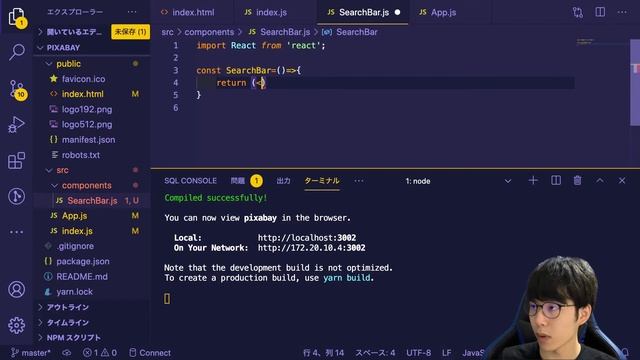Select the Terminal panel tab
This screenshot has height=360, width=640.
(x=322, y=181)
